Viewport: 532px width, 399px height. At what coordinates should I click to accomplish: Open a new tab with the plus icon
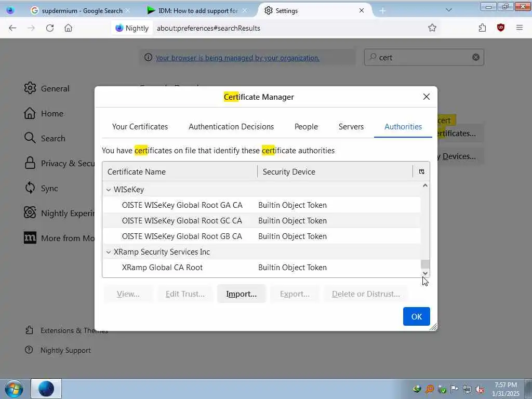[382, 11]
